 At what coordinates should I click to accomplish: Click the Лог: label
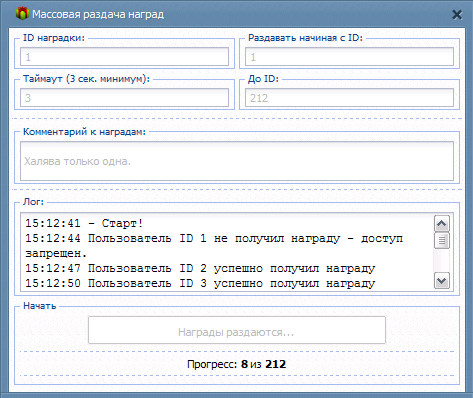[33, 202]
